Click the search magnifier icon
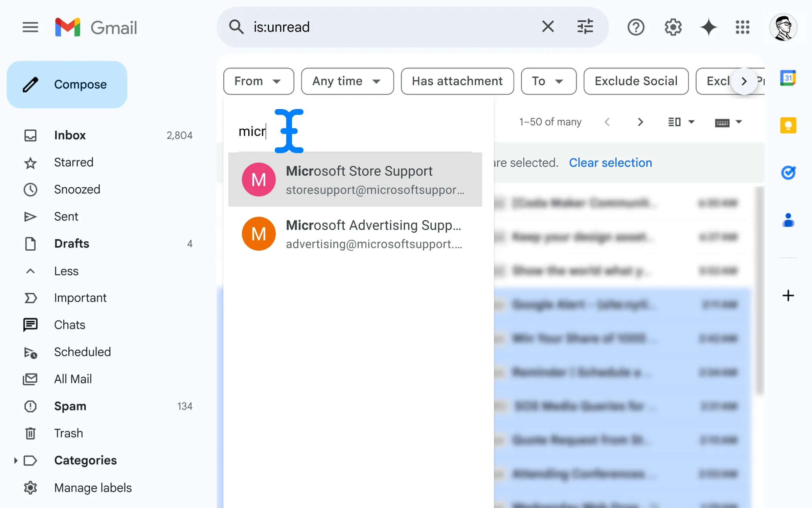 (x=236, y=27)
